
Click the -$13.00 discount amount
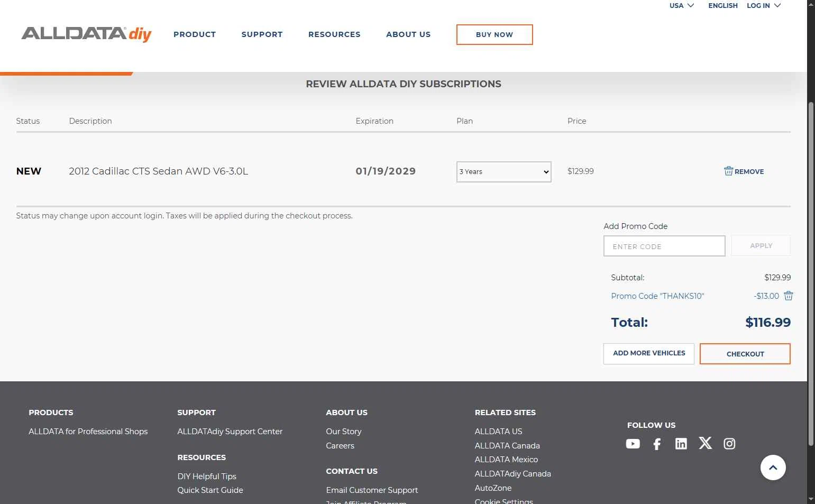(766, 296)
